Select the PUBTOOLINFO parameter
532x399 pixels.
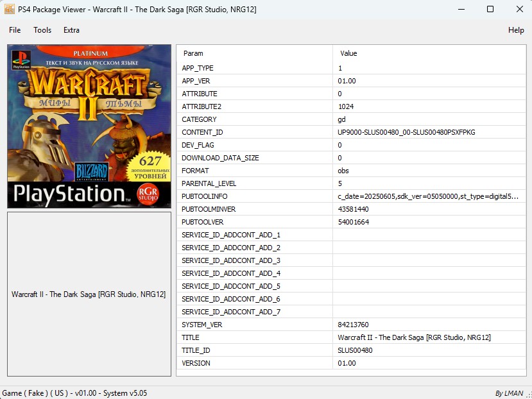pos(204,196)
